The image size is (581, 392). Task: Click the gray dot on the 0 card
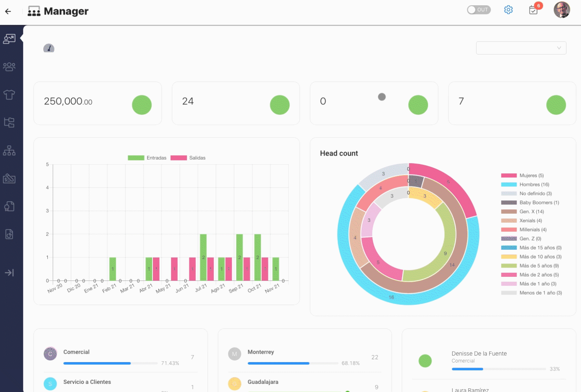coord(382,97)
